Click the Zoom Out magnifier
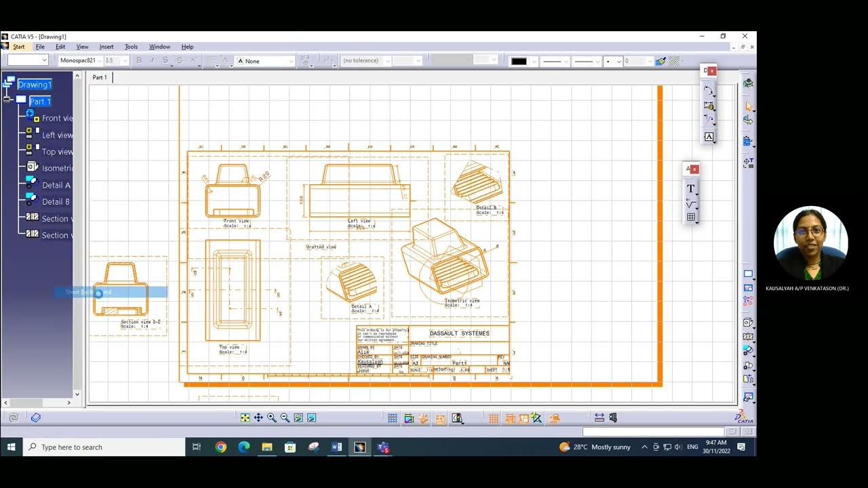Screen dimensions: 868x488 (x=285, y=418)
